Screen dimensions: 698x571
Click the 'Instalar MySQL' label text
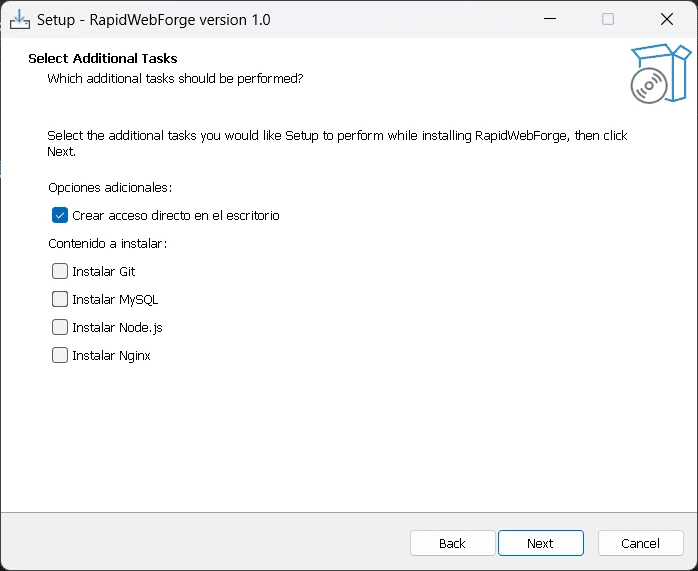point(115,300)
